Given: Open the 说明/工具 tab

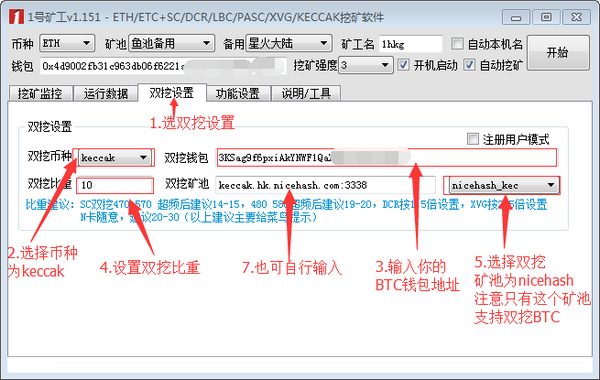Looking at the screenshot, I should pos(306,93).
